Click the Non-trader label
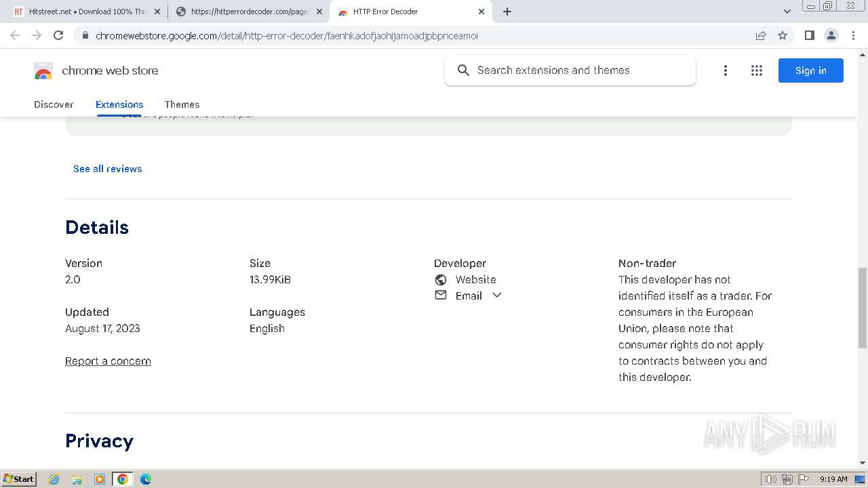This screenshot has height=488, width=868. tap(647, 263)
